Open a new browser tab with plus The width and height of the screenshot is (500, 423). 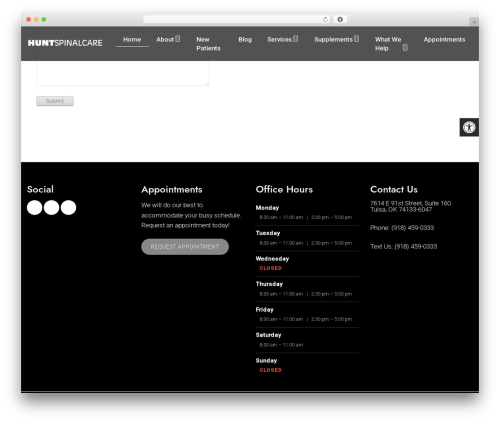[474, 22]
